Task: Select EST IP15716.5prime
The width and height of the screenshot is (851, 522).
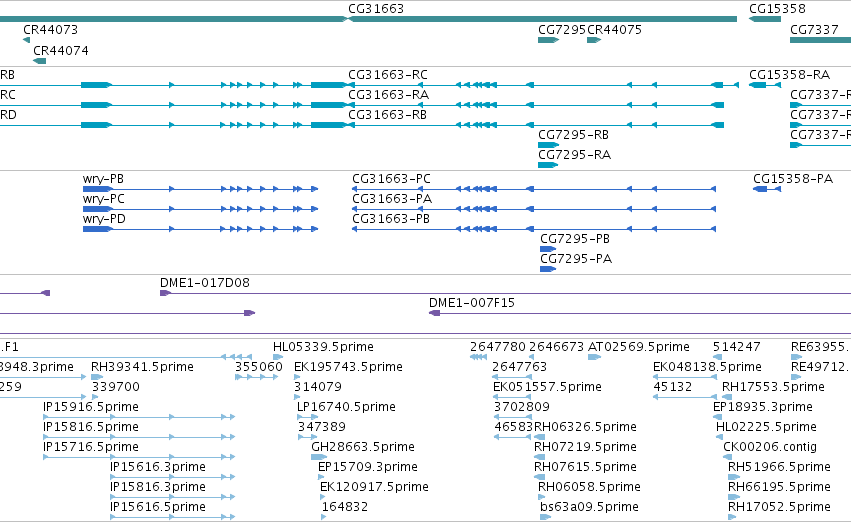Action: click(91, 447)
